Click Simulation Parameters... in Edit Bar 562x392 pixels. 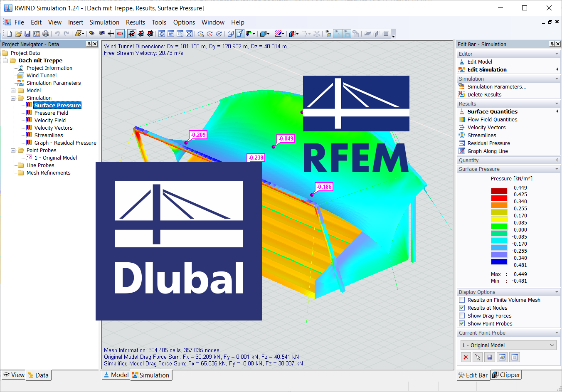[497, 86]
